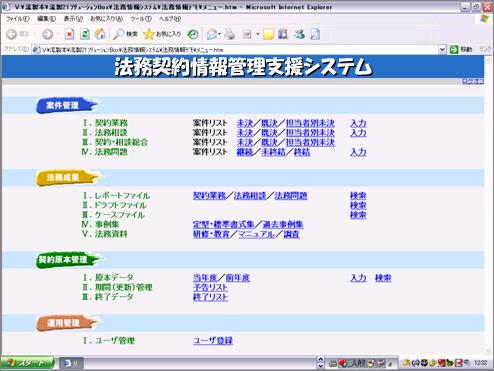Image resolution: width=494 pixels, height=371 pixels.
Task: Click the ログオフ logoff link
Action: [x=473, y=81]
